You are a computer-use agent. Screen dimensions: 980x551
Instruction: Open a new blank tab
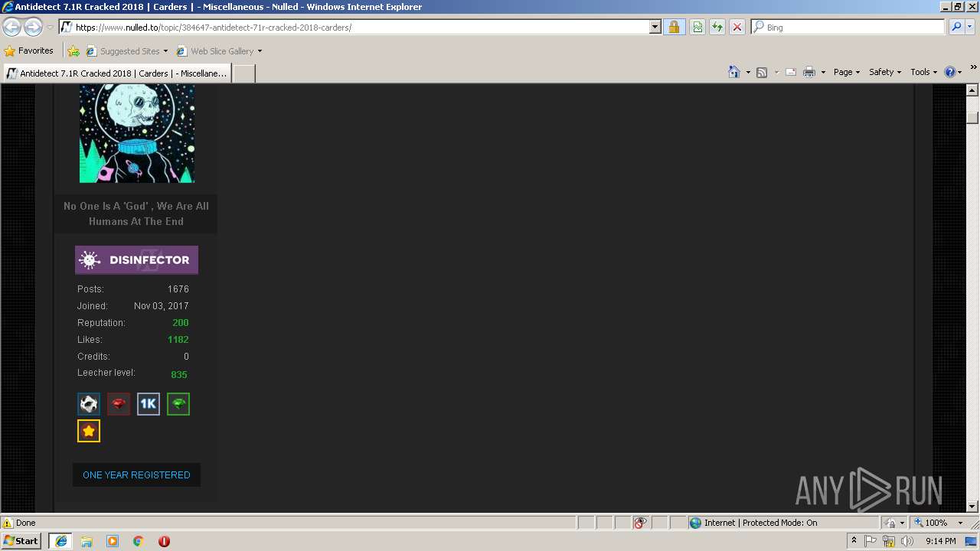tap(243, 73)
